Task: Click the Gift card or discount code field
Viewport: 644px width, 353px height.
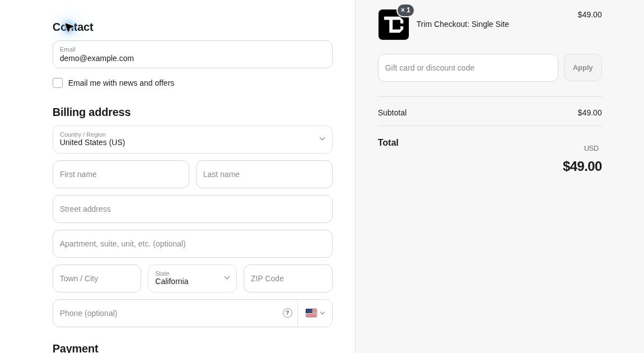Action: (x=468, y=68)
